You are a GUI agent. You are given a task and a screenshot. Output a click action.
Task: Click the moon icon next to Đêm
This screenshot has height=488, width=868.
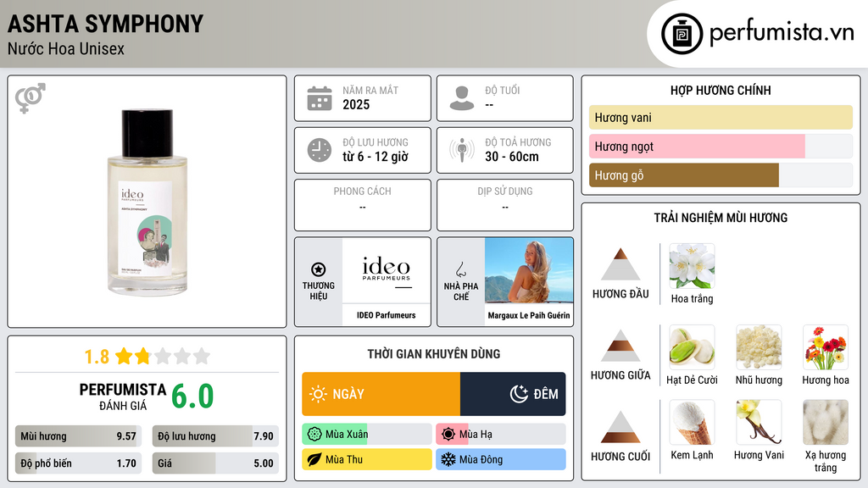(520, 394)
